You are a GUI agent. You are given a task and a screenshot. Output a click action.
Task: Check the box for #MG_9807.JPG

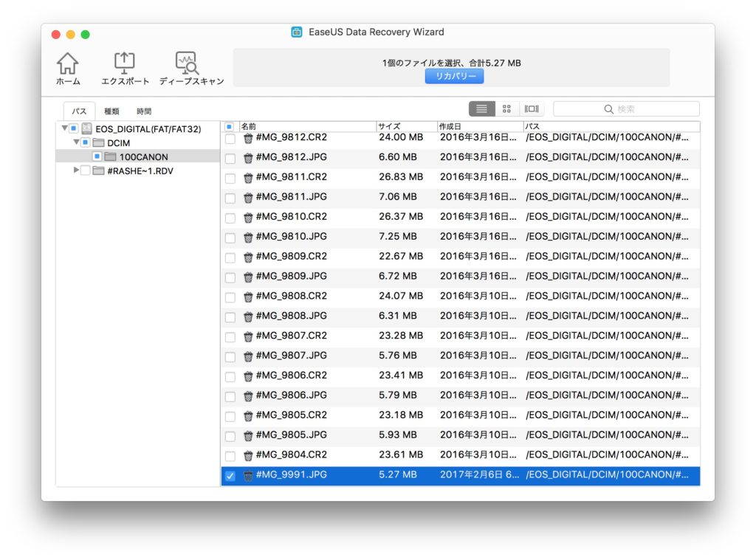tap(230, 356)
